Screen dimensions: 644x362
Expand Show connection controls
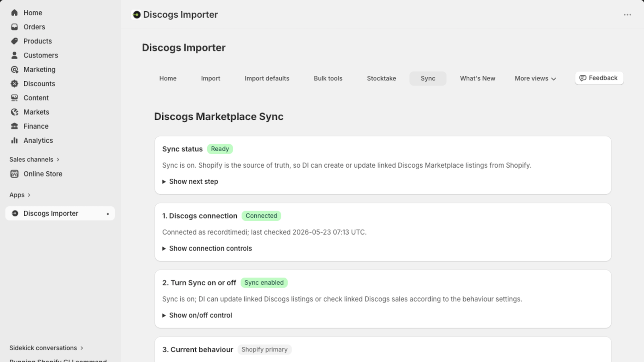click(207, 249)
